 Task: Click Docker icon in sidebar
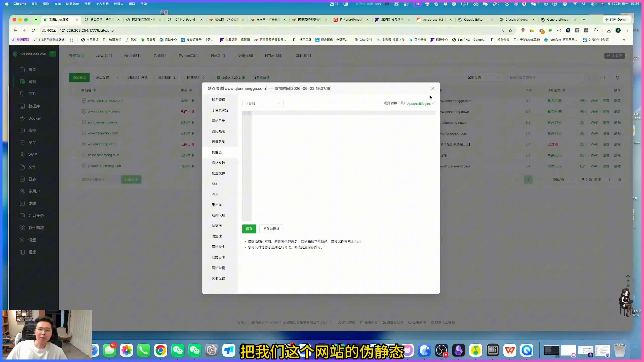tap(22, 118)
